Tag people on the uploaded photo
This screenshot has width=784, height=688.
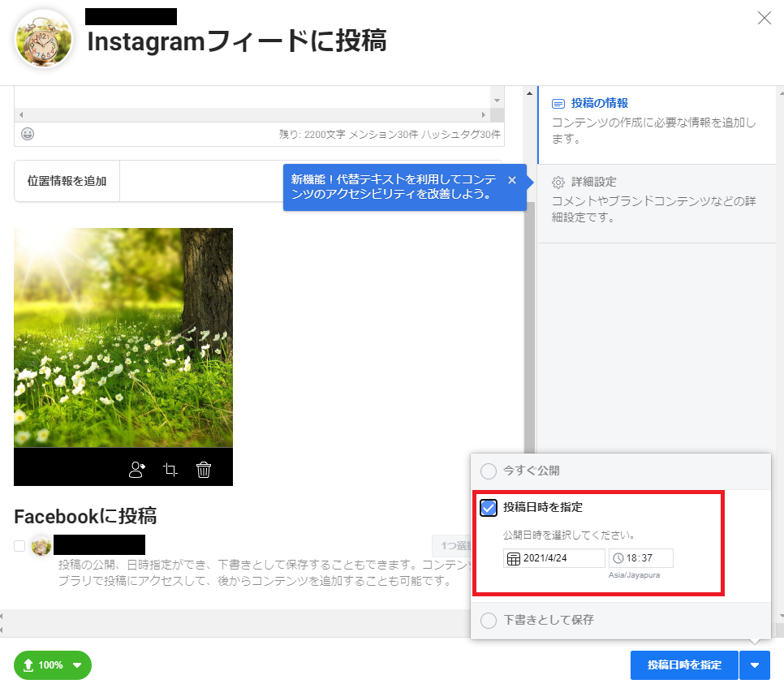[136, 470]
